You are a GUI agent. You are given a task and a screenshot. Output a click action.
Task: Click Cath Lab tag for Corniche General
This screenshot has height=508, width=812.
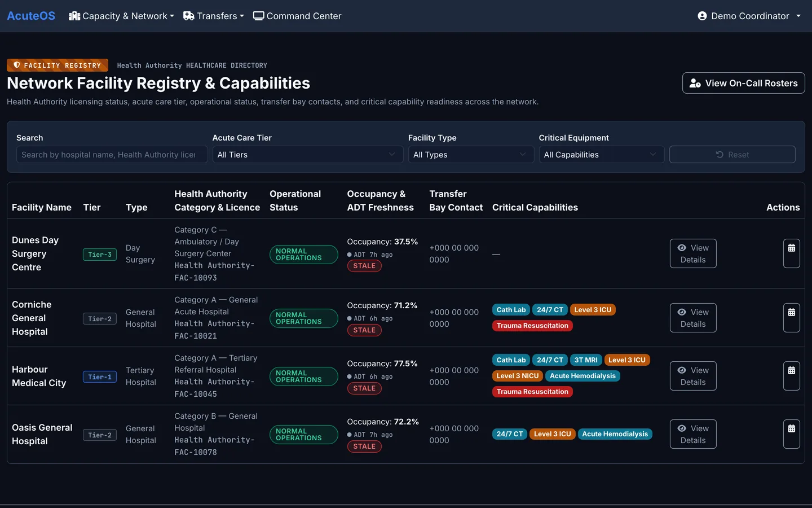pyautogui.click(x=511, y=310)
